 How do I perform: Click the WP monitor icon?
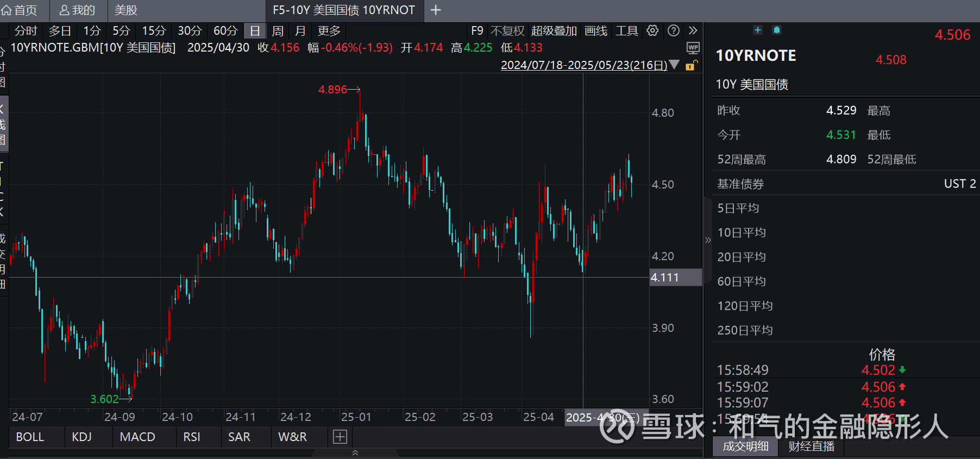(x=693, y=48)
